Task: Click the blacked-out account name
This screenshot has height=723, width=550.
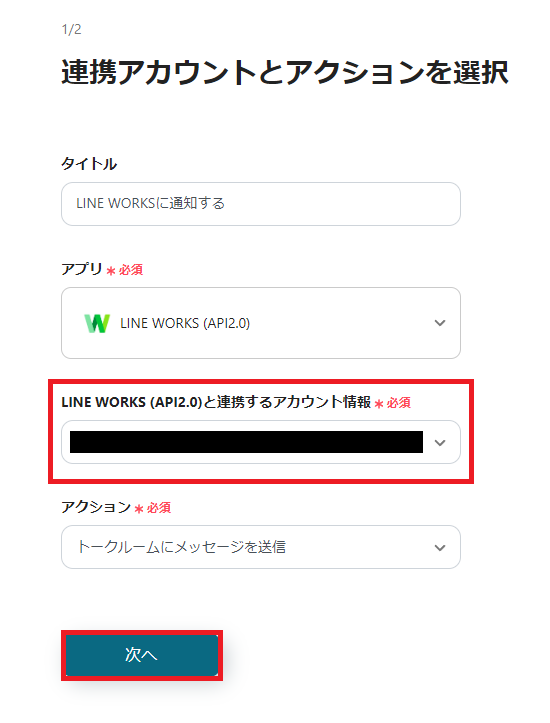Action: point(246,442)
